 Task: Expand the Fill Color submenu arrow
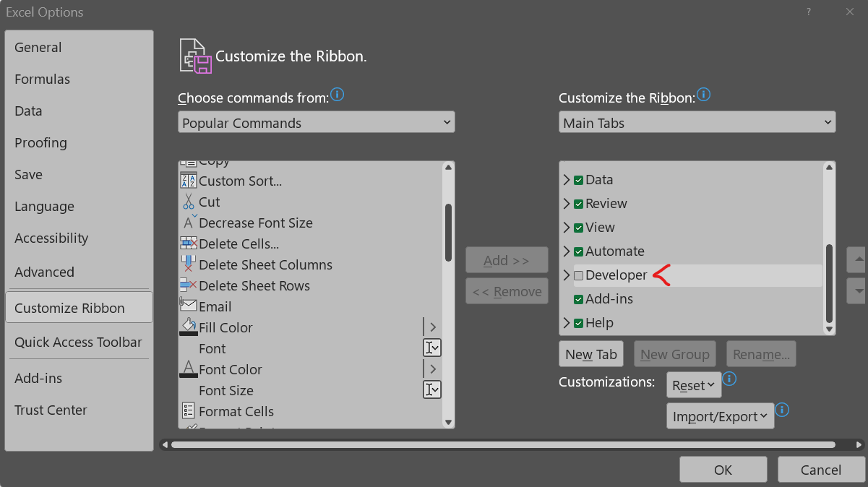[432, 327]
